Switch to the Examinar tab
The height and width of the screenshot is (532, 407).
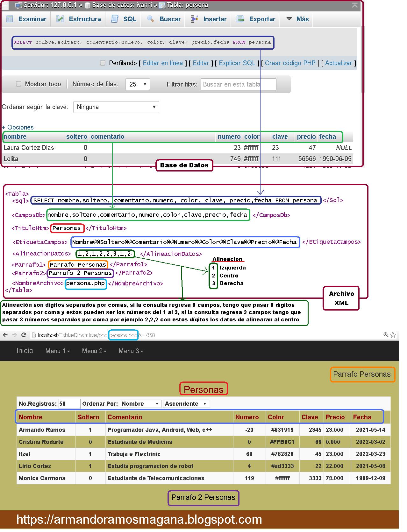tap(26, 19)
